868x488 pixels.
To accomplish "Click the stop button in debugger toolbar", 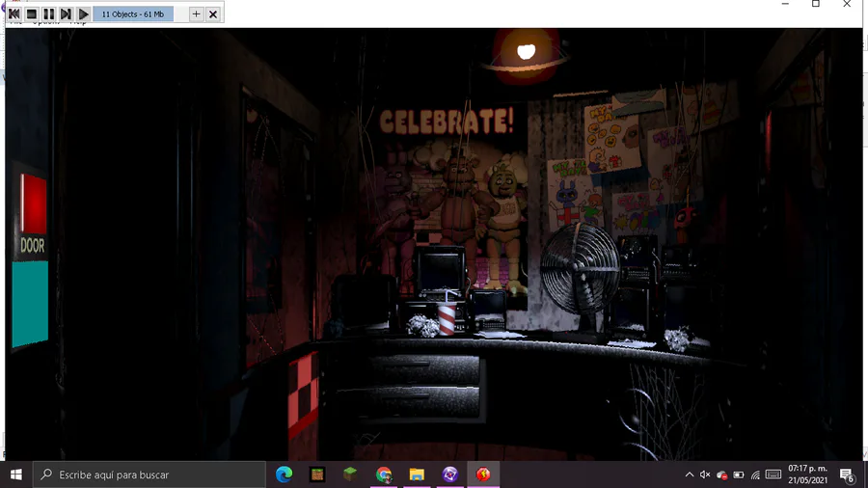I will (x=32, y=14).
